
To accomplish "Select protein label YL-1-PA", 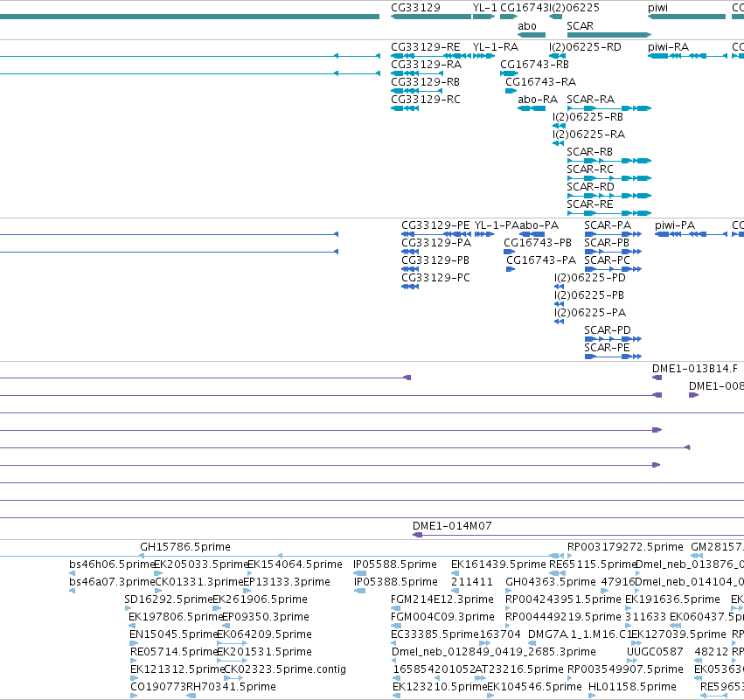I will 497,225.
